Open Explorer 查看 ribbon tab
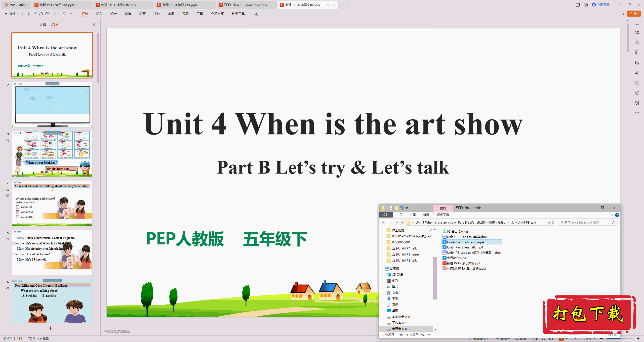 (x=426, y=215)
